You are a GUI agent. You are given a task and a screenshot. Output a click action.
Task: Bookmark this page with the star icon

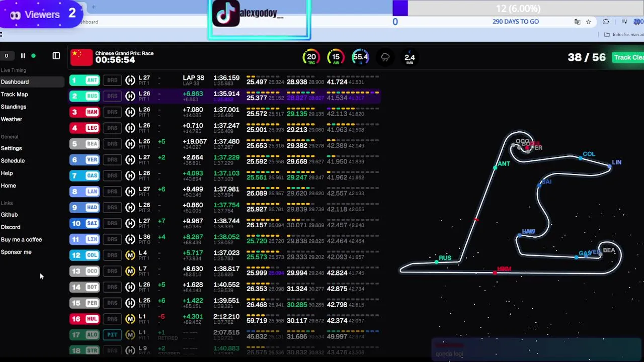coord(588,22)
